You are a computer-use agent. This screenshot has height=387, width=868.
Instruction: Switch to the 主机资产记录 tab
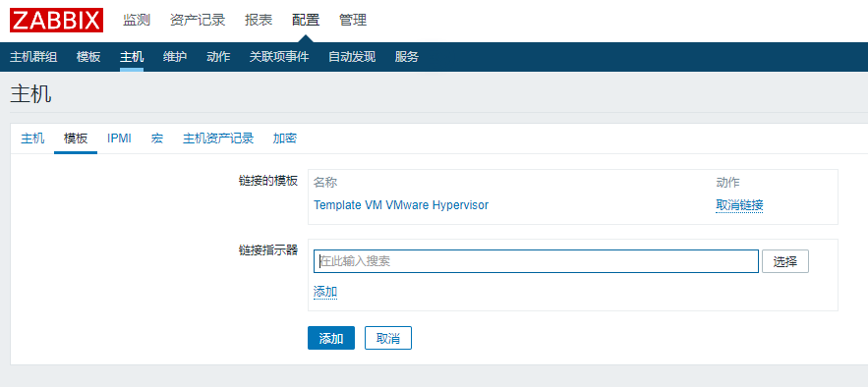(x=218, y=138)
